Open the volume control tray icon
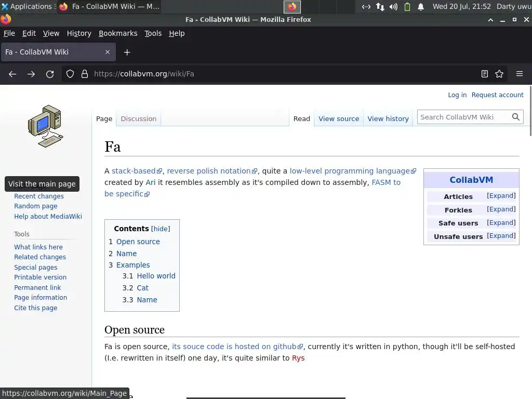 [x=393, y=6]
